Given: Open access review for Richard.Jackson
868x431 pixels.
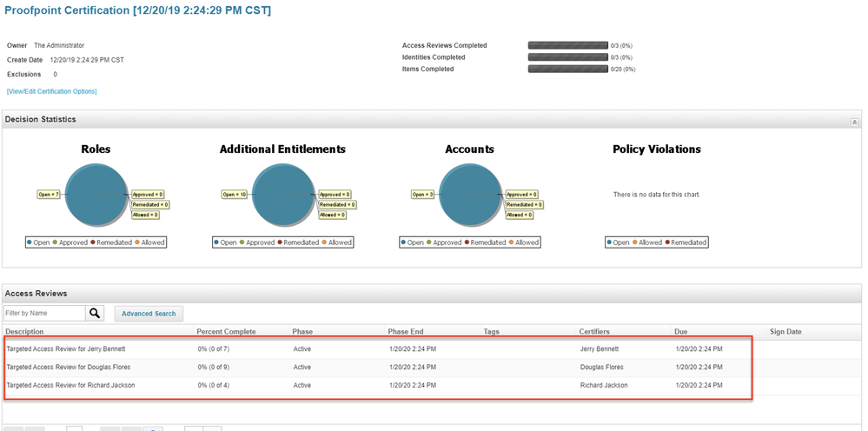Looking at the screenshot, I should tap(70, 385).
